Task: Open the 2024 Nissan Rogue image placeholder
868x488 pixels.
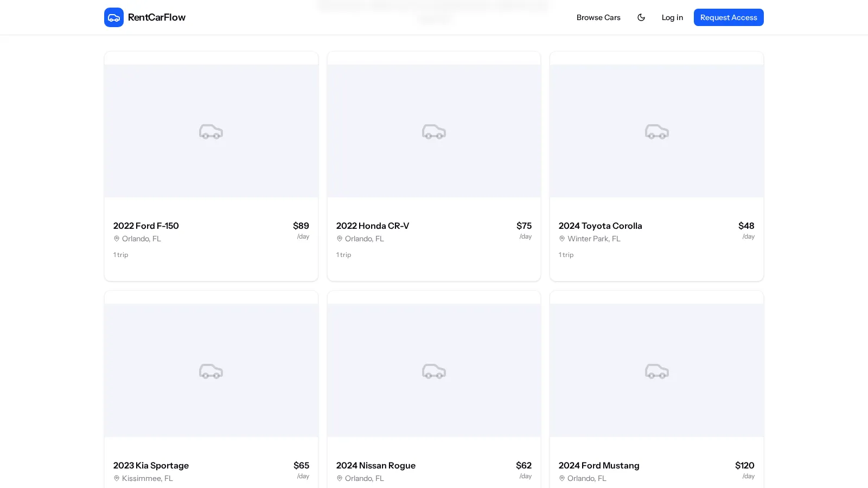Action: tap(434, 370)
